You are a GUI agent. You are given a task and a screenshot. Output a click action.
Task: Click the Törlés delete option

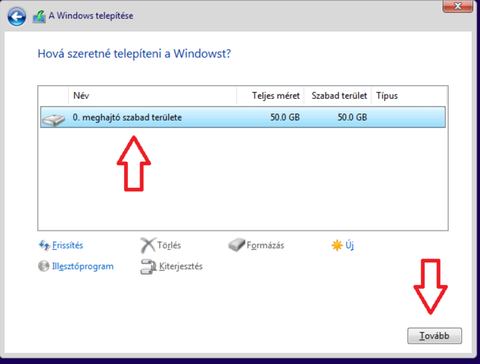click(169, 245)
